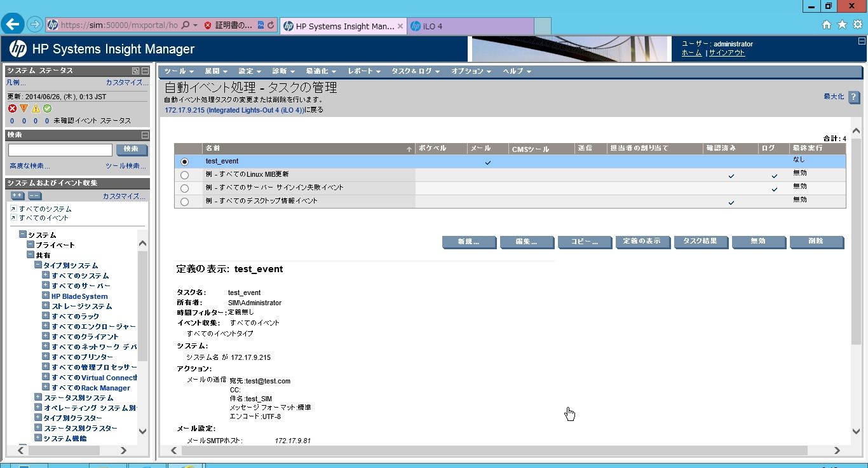
Task: Click the すべてのイベント shortcut arrow icon
Action: coord(13,217)
